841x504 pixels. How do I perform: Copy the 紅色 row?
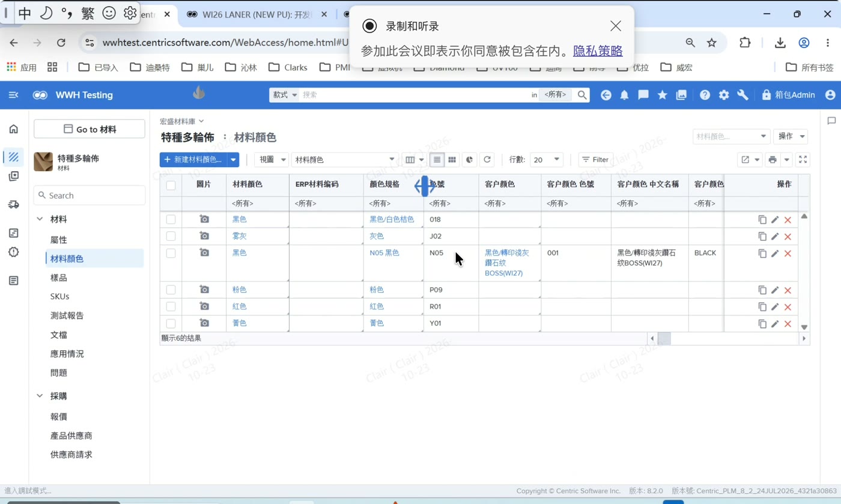click(762, 307)
